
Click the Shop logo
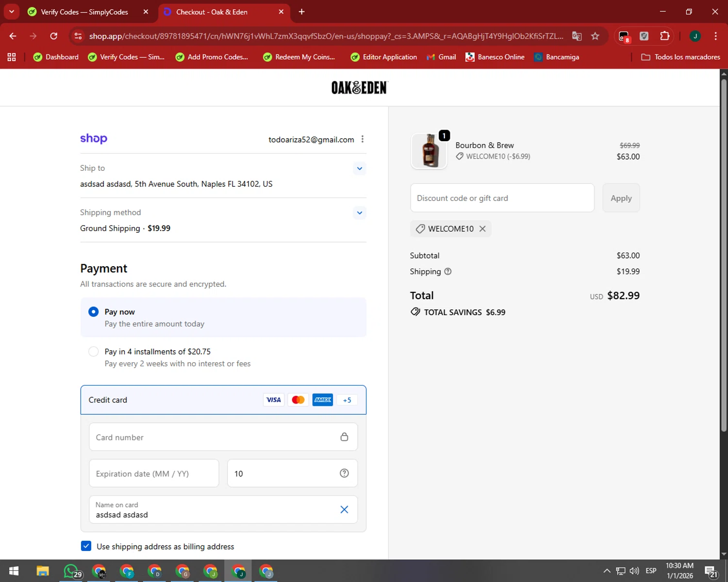coord(94,139)
